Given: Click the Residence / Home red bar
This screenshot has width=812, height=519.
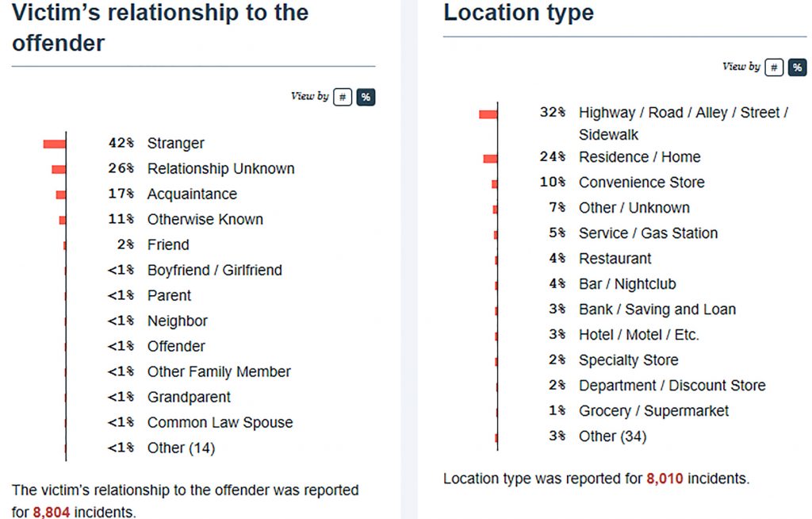Looking at the screenshot, I should pos(491,159).
